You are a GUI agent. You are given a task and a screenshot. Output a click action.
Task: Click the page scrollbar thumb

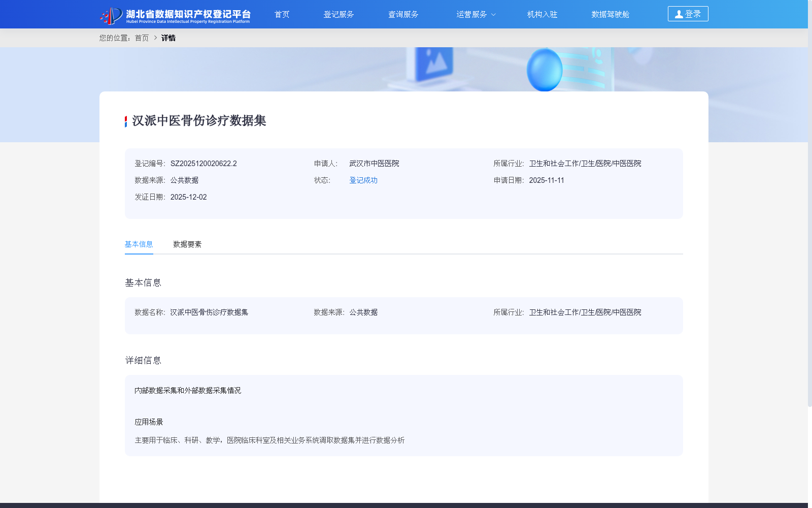(810, 203)
